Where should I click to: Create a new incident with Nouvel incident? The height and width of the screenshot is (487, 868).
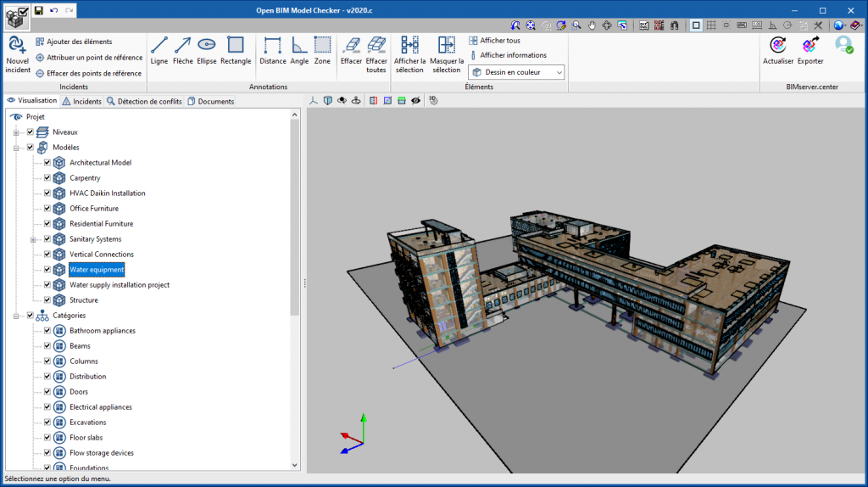click(17, 51)
